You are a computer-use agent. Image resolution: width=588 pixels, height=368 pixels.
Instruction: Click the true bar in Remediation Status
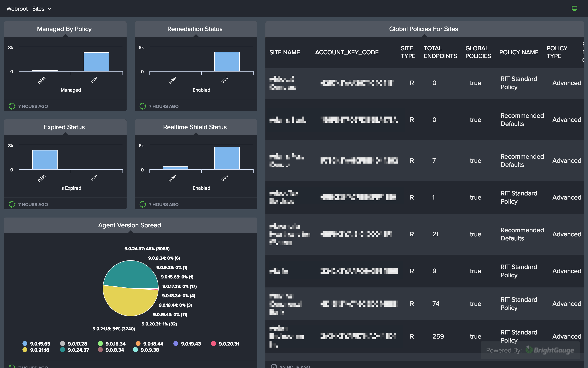227,62
